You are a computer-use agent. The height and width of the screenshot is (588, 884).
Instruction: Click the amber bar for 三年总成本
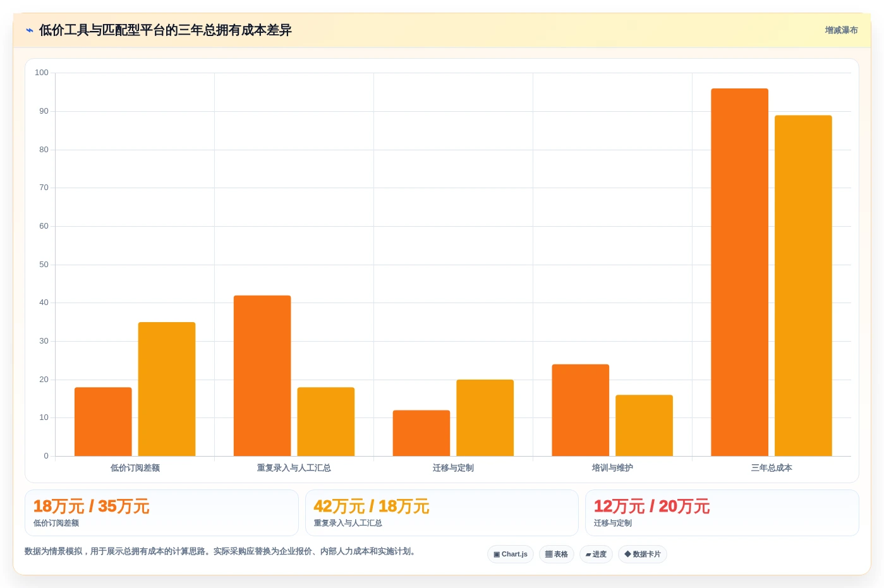pyautogui.click(x=804, y=285)
